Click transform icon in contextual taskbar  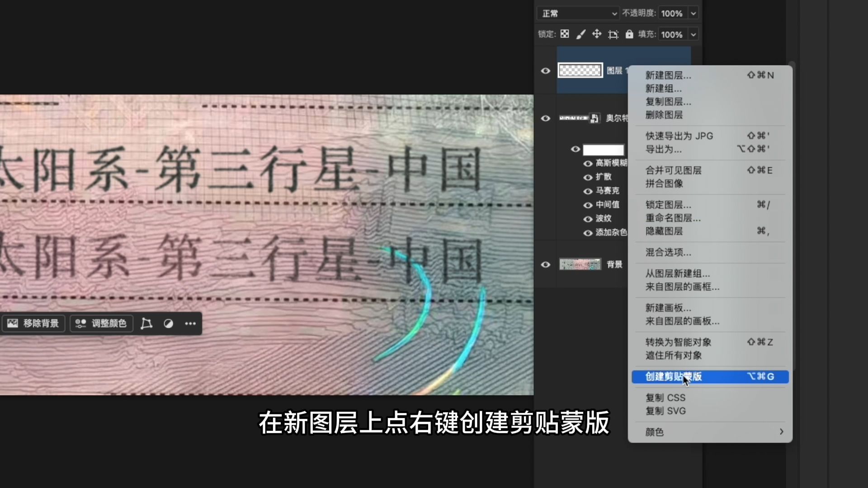coord(146,324)
